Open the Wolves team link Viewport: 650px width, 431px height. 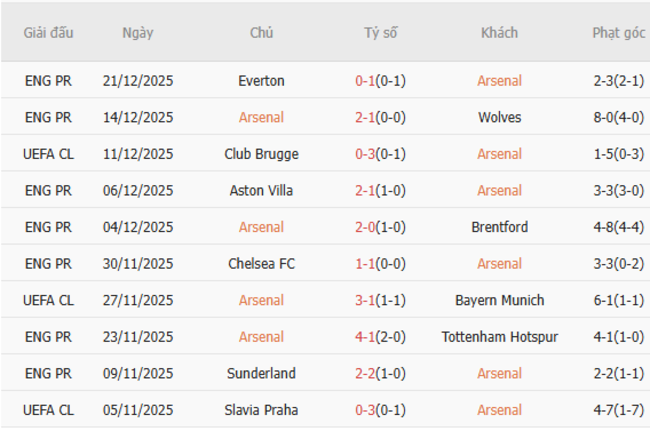click(x=499, y=117)
